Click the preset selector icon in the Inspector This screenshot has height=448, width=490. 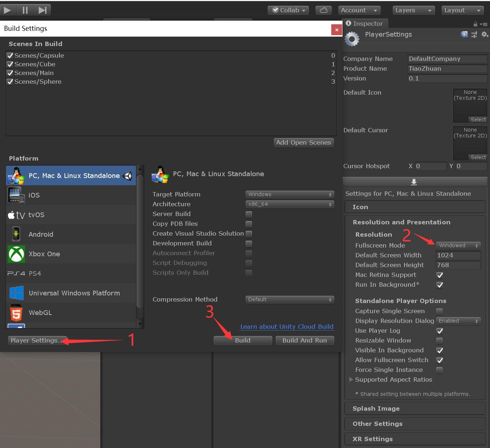coord(474,34)
